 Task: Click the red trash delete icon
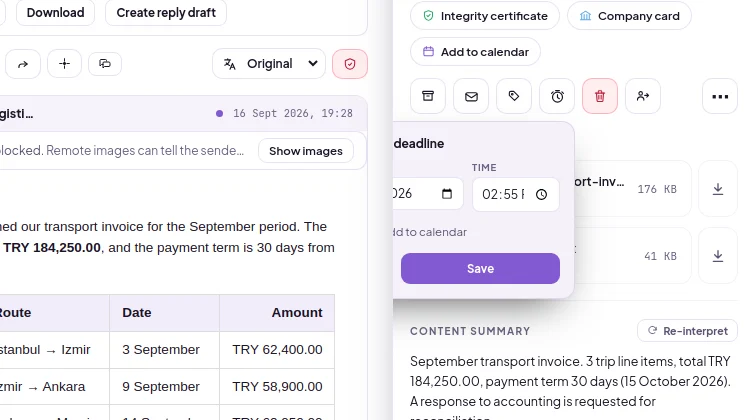tap(600, 96)
